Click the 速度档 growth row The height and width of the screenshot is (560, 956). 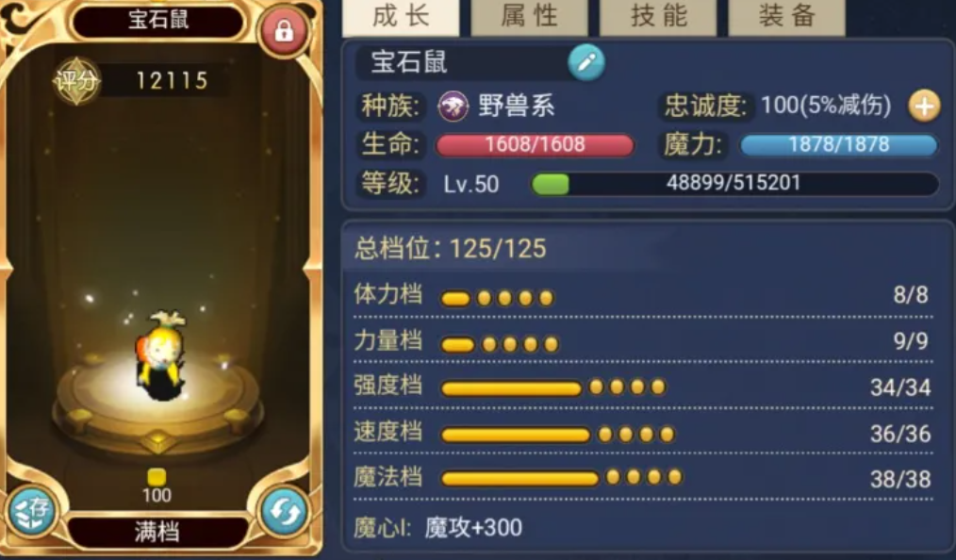643,434
